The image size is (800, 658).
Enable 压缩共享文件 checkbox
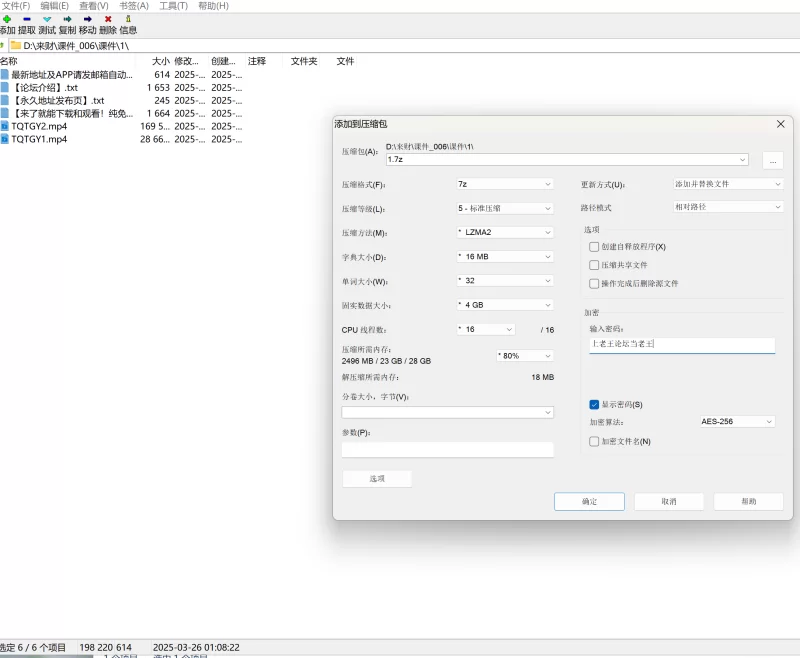tap(594, 265)
